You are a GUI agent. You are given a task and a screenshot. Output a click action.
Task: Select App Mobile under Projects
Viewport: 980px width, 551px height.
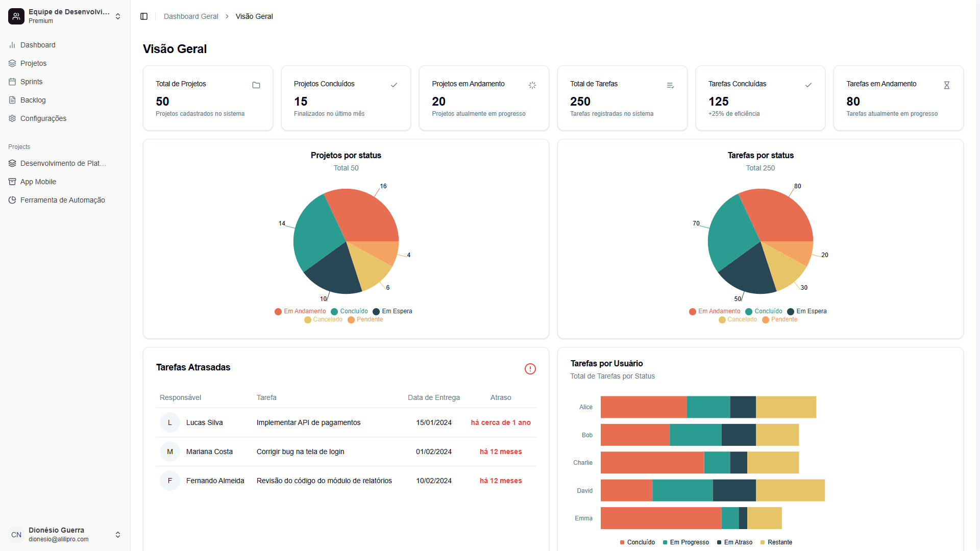(38, 182)
